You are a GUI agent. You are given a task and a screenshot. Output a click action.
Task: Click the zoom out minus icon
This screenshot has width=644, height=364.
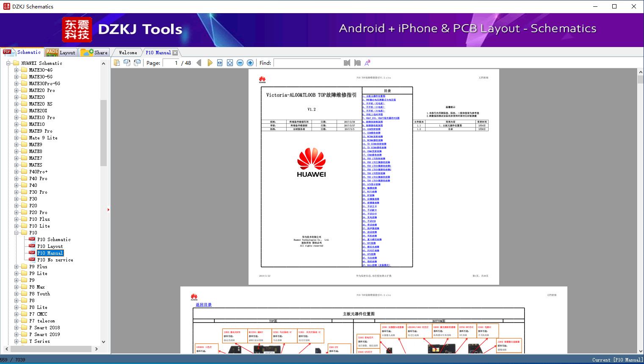(240, 63)
